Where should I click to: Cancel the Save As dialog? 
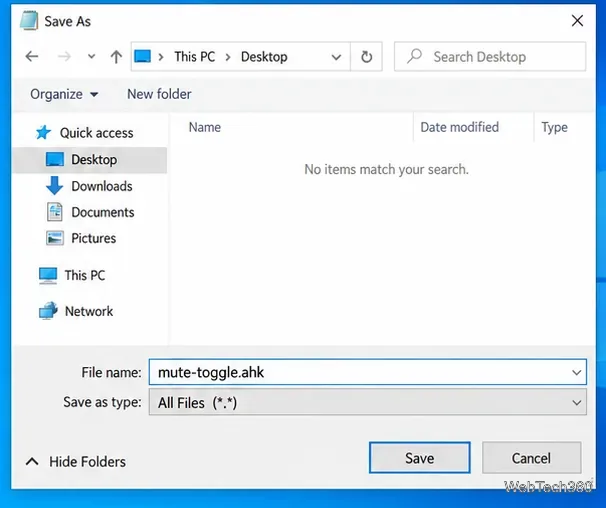point(531,458)
